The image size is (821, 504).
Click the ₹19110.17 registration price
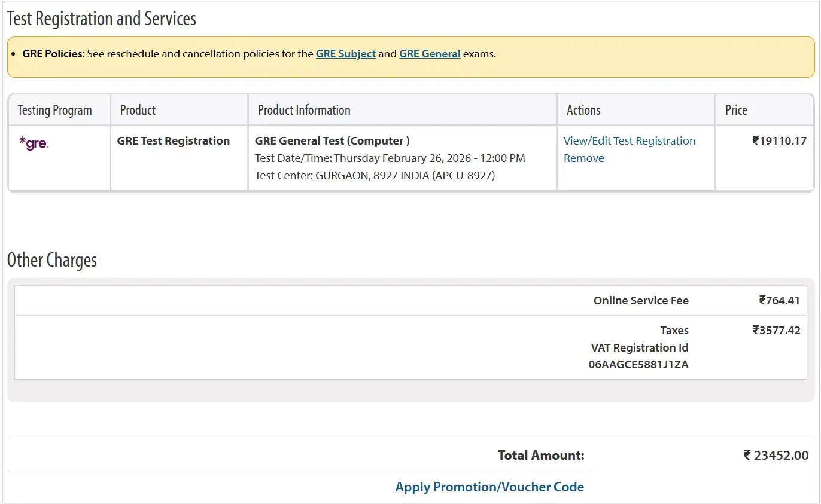(779, 141)
